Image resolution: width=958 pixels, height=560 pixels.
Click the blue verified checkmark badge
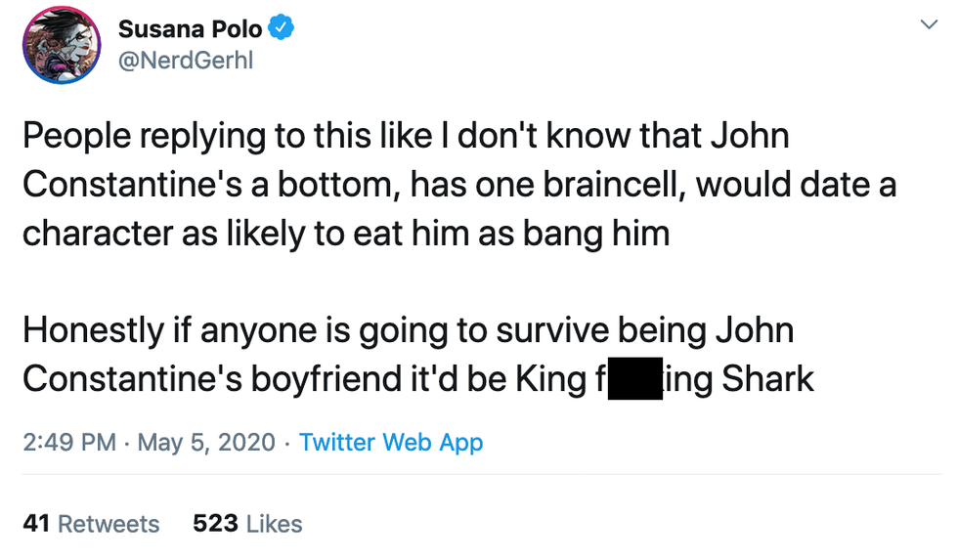283,29
